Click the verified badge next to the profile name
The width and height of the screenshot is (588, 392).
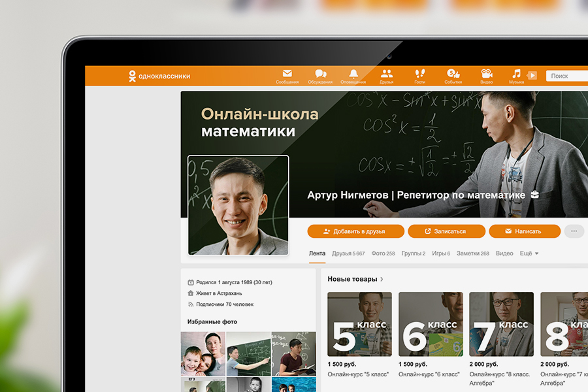[x=535, y=195]
